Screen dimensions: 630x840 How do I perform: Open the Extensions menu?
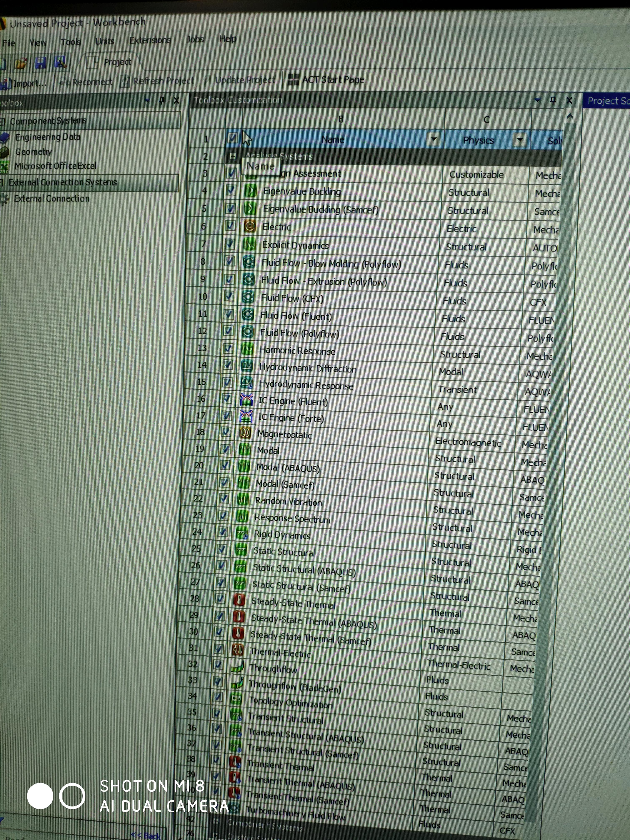pos(150,40)
